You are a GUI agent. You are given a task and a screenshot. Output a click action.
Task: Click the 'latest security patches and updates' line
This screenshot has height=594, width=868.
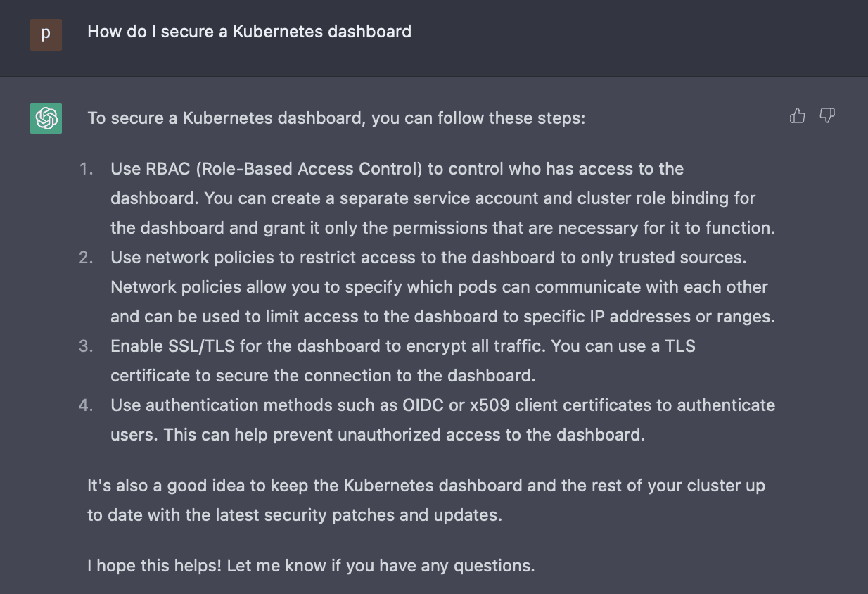tap(295, 515)
